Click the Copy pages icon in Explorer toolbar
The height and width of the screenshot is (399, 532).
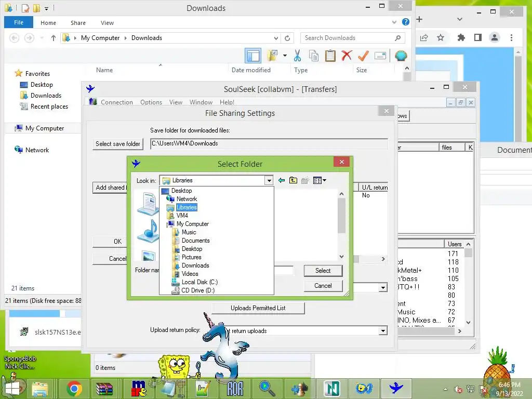314,56
